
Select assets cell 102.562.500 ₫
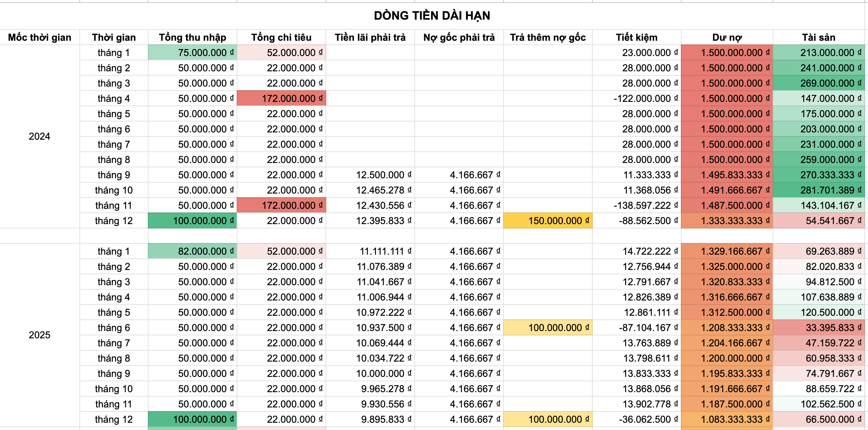click(x=818, y=404)
